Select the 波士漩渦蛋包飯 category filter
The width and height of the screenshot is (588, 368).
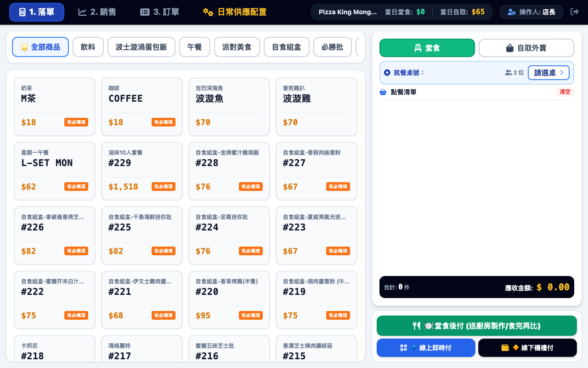[141, 47]
